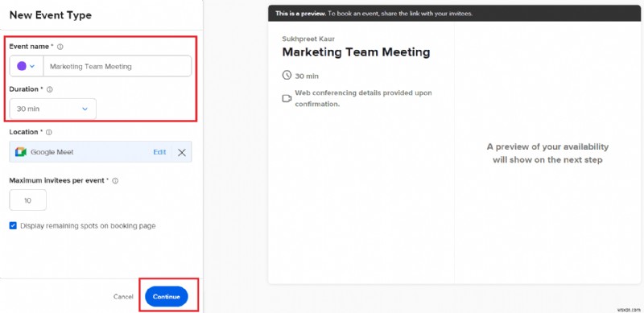
Task: Click the 30 min text in preview
Action: 307,76
